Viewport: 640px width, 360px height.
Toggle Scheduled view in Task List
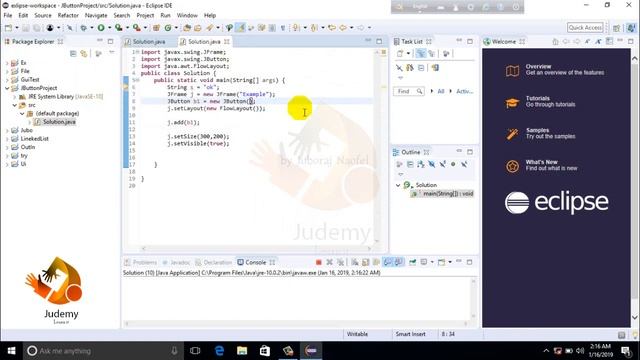pos(431,53)
